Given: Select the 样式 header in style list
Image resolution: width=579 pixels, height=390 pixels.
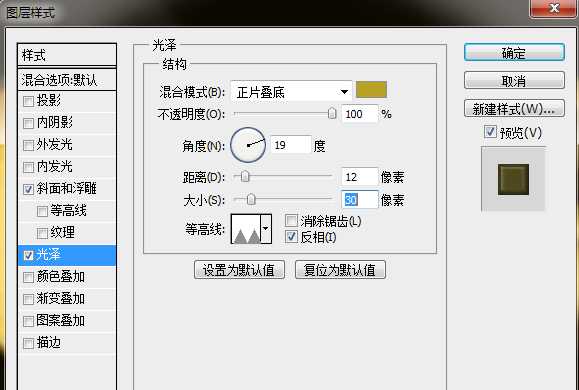Looking at the screenshot, I should (67, 55).
